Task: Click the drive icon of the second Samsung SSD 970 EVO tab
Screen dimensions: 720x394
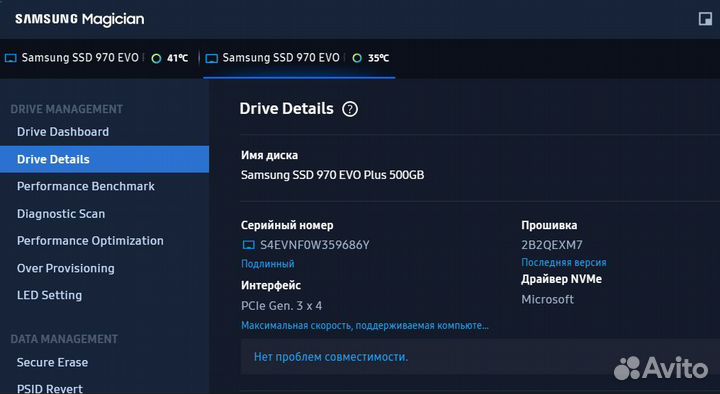Action: point(211,58)
